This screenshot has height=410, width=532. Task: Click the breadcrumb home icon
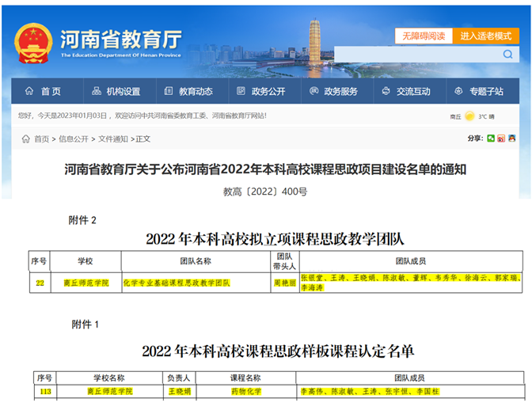(x=26, y=139)
